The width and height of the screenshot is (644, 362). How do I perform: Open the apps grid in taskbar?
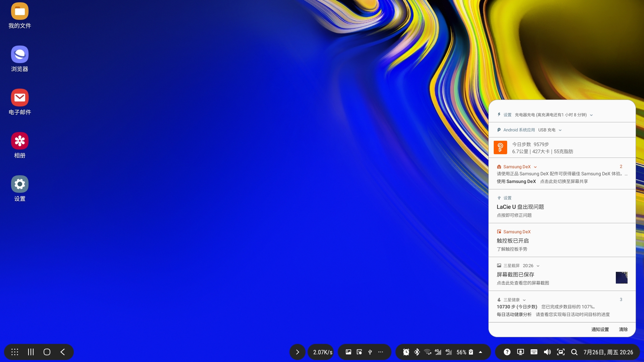[x=15, y=352]
